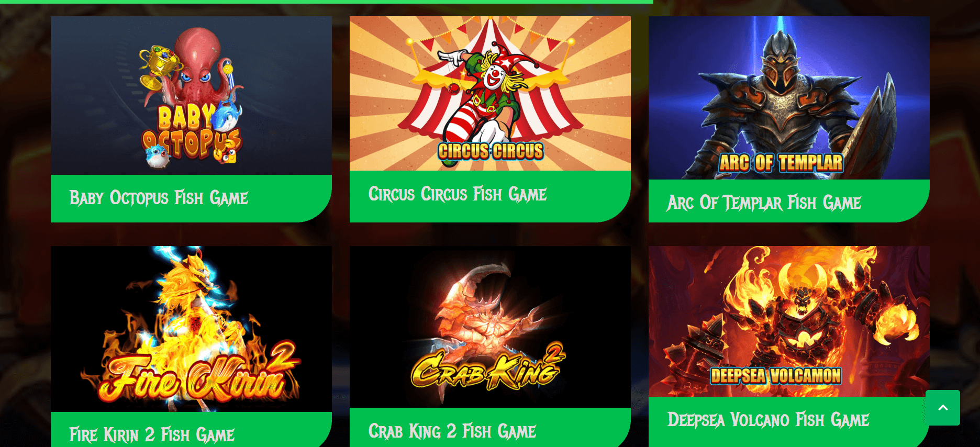Open the Arc of Templar game image
Screen dimensions: 980x447
[789, 98]
